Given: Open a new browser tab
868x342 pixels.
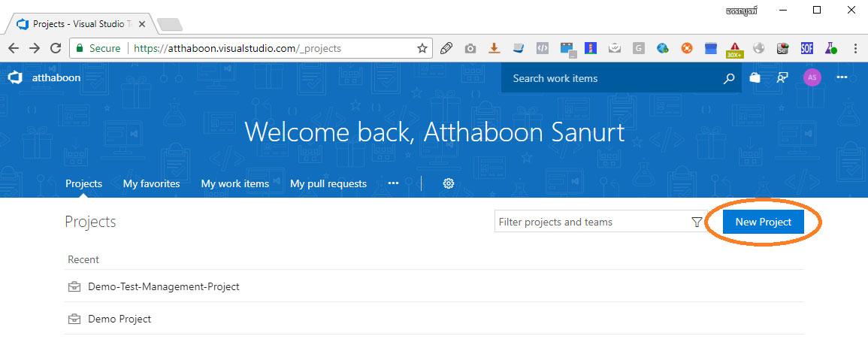Looking at the screenshot, I should (x=169, y=24).
